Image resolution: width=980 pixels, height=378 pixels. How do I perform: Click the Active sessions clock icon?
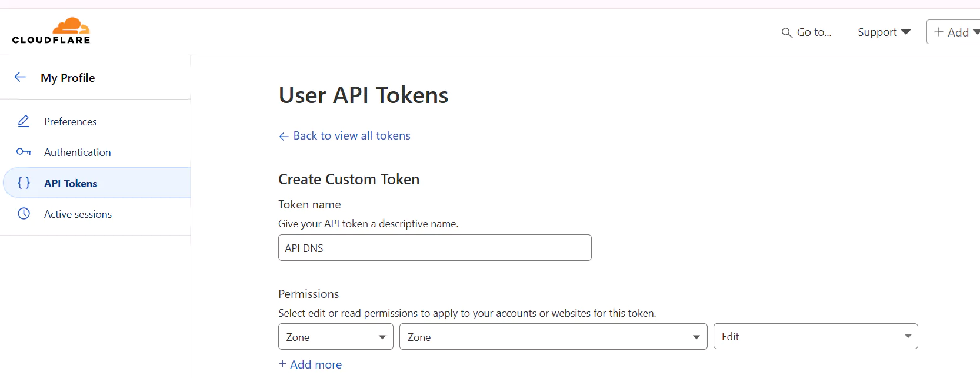24,214
